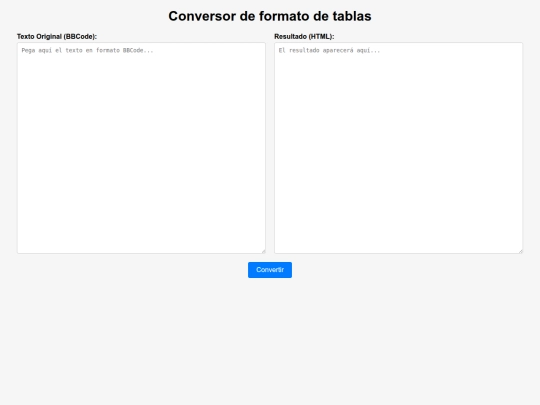Screen dimensions: 540x405
Task: Click the 'Texto Original (BBCode):' label
Action: 57,37
